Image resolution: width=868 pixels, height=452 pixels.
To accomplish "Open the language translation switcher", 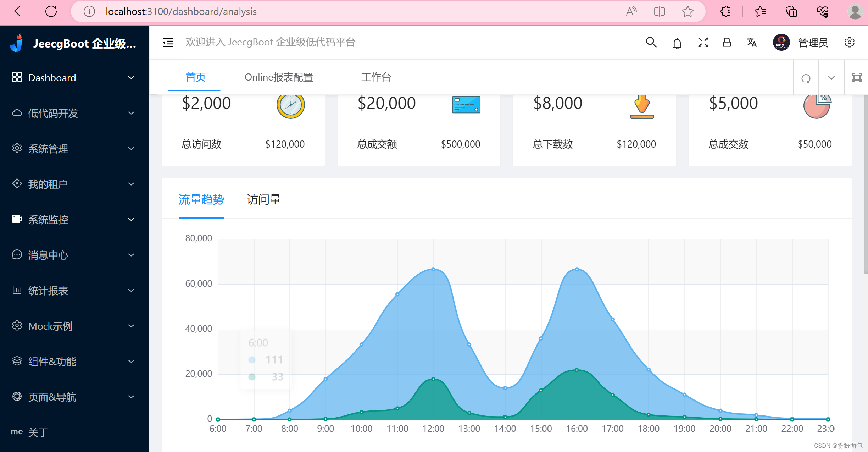I will coord(751,43).
